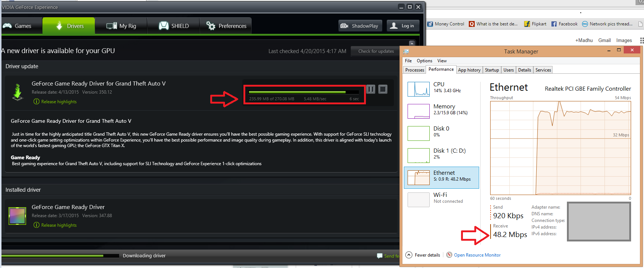Screen dimensions: 644x268
Task: Click the Flipkart bookmark favicon
Action: click(x=527, y=24)
